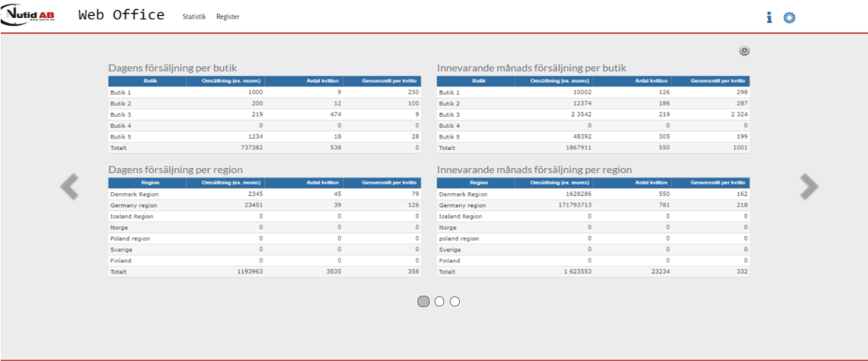Select the first carousel page dot
Viewport: 868px width, 361px height.
(x=424, y=301)
